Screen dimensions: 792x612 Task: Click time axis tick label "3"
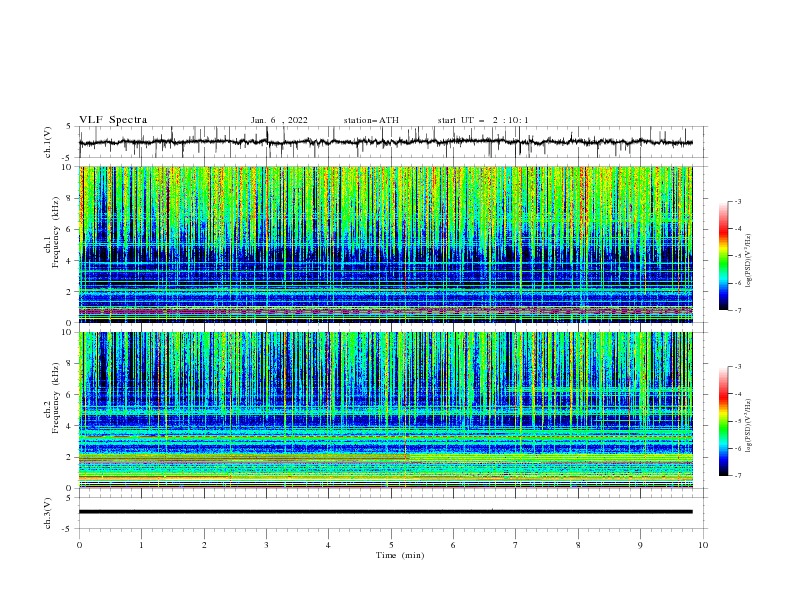click(x=266, y=545)
